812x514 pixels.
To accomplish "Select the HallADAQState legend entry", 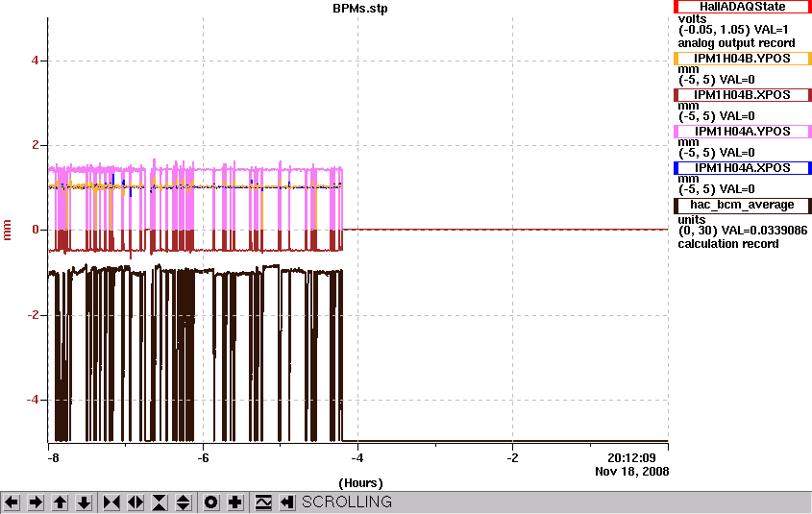I will click(x=742, y=7).
